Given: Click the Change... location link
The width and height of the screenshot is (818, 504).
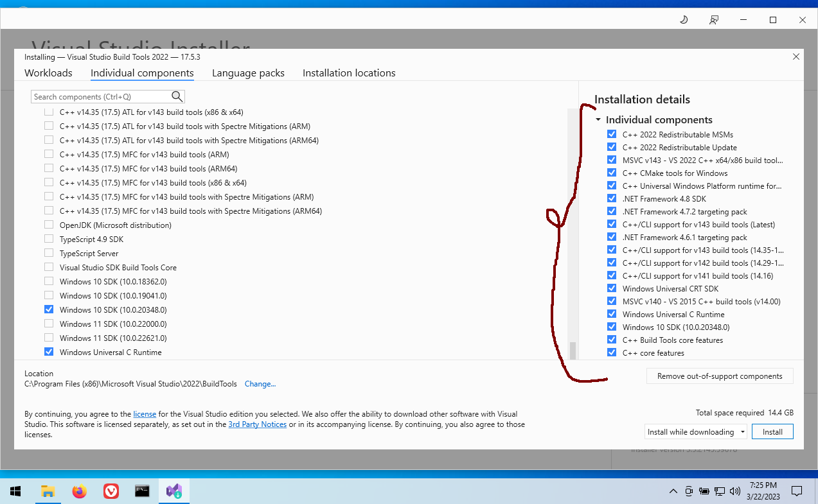Looking at the screenshot, I should (260, 384).
